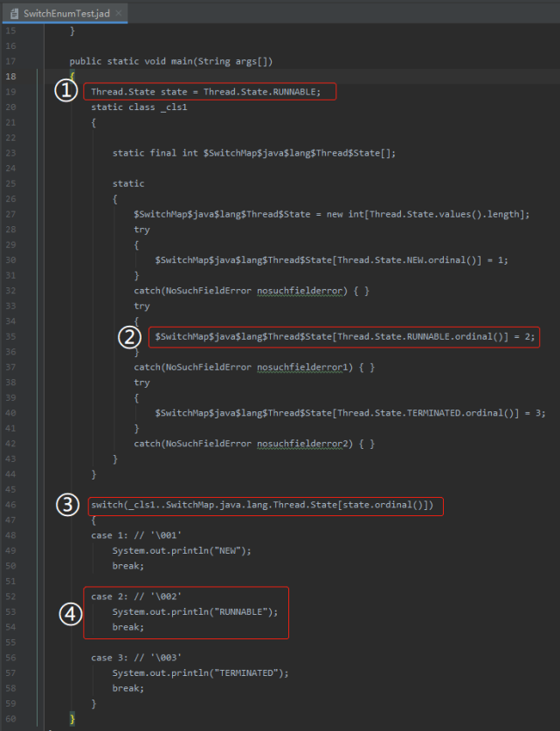
Task: Click 'Thread.State state = Thread.State.RUNNABLE;' statement
Action: click(206, 92)
